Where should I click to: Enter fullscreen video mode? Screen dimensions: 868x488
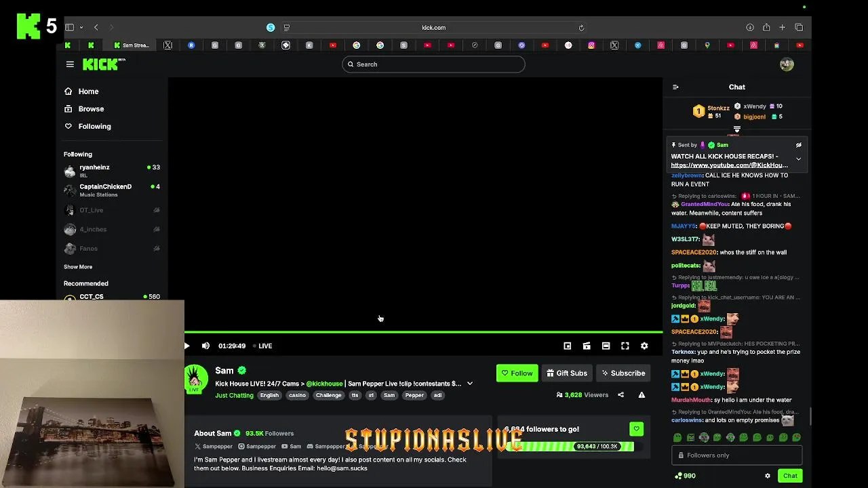pos(625,346)
